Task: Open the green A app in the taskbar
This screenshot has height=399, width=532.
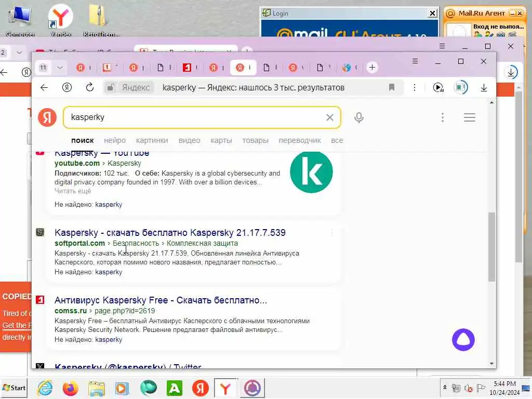Action: (175, 388)
